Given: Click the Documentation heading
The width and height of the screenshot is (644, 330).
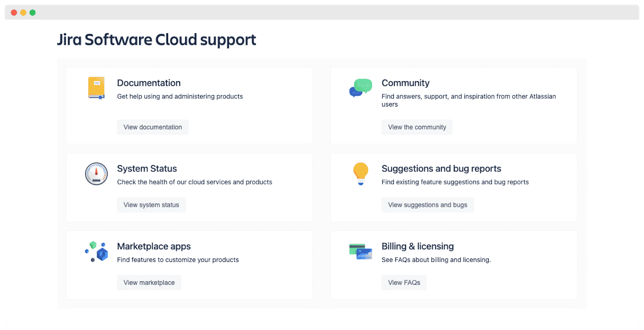Looking at the screenshot, I should [149, 83].
